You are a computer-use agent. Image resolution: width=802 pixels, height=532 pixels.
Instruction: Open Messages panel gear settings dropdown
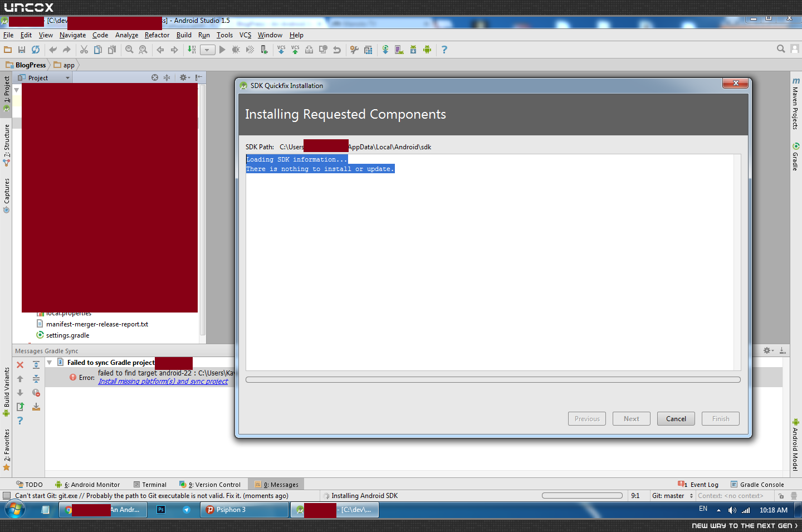769,350
